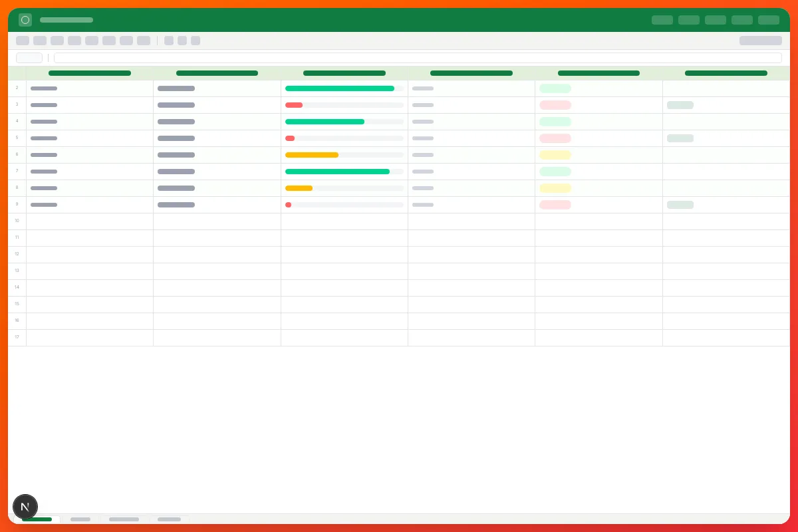The image size is (798, 532).
Task: Click the grey tag in row 3's last column
Action: click(680, 105)
